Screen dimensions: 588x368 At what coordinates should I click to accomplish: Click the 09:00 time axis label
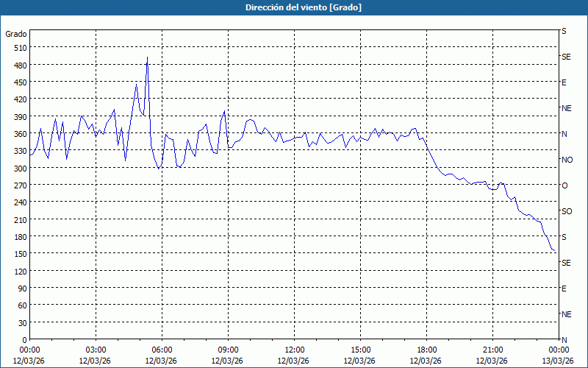228,350
